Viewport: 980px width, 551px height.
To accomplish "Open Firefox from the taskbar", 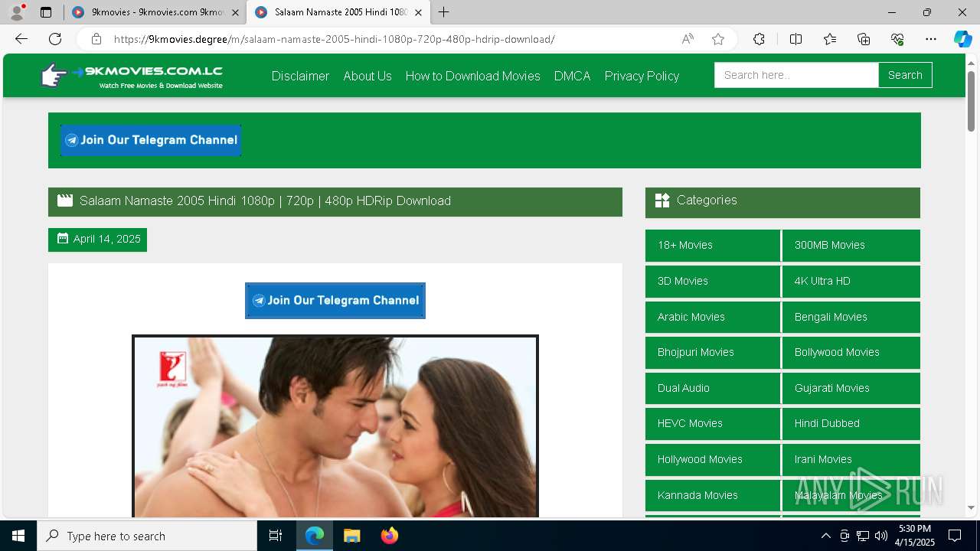I will click(x=389, y=536).
